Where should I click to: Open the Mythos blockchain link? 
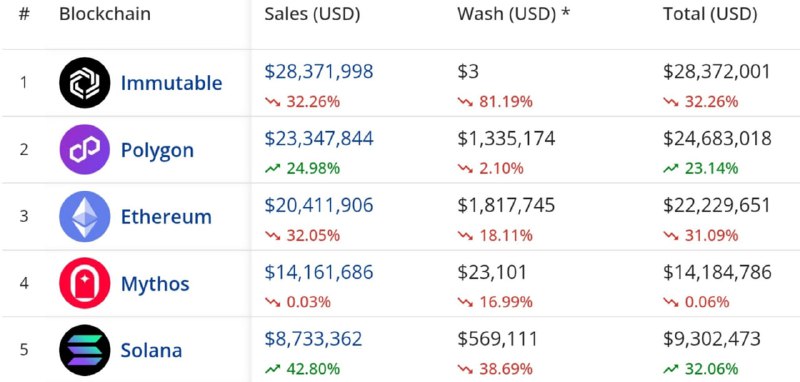(x=155, y=284)
